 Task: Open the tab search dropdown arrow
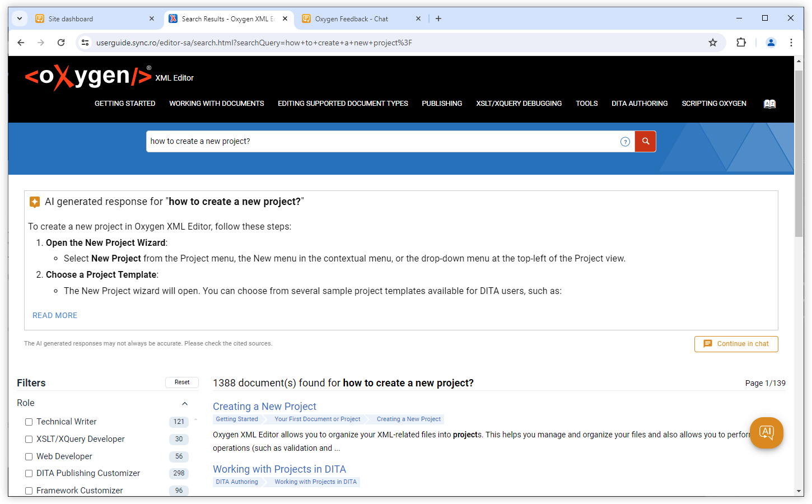pyautogui.click(x=20, y=18)
